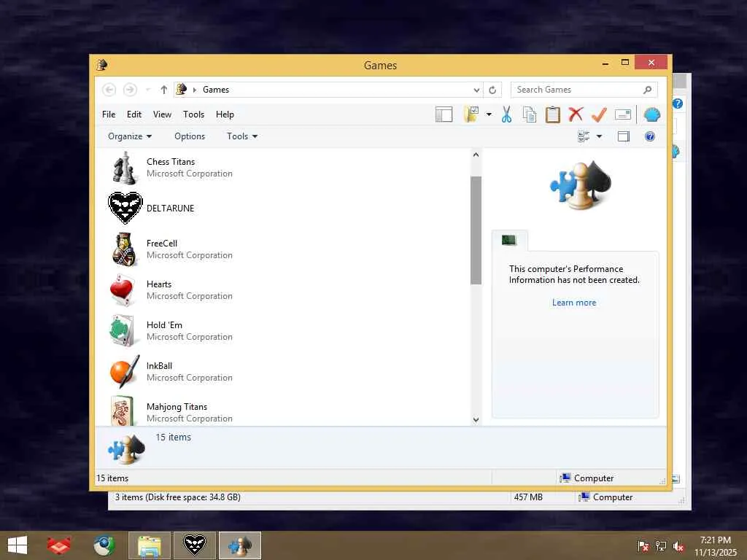Open the dropdown arrow beside the folder icon
This screenshot has height=560, width=747.
click(x=489, y=114)
